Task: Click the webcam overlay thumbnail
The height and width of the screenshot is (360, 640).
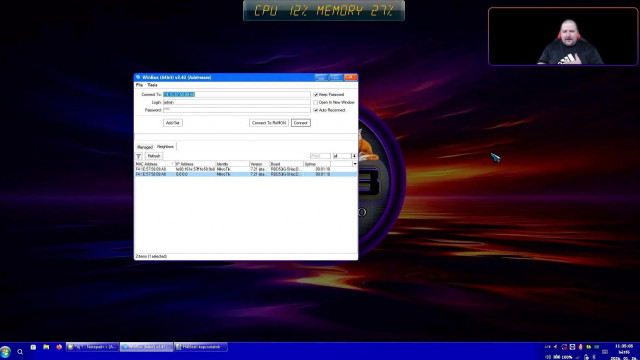Action: 563,36
